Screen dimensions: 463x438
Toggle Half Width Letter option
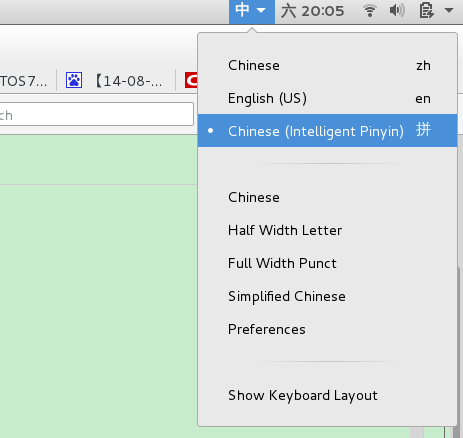click(x=327, y=230)
